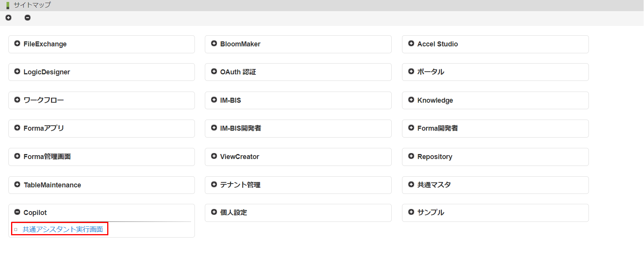Expand the 個人設定 section
Screen dimensions: 644x269
[x=214, y=212]
